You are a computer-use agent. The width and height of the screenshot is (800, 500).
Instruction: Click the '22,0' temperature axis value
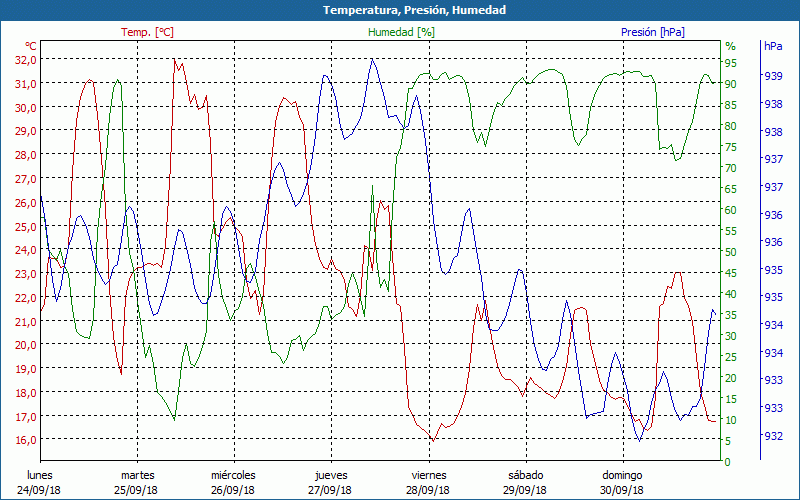[x=26, y=297]
